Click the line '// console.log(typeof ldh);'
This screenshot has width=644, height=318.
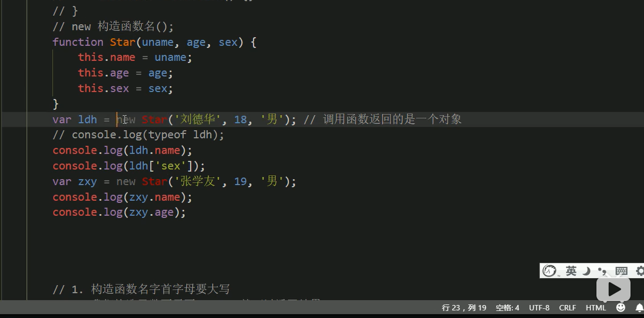tap(139, 135)
